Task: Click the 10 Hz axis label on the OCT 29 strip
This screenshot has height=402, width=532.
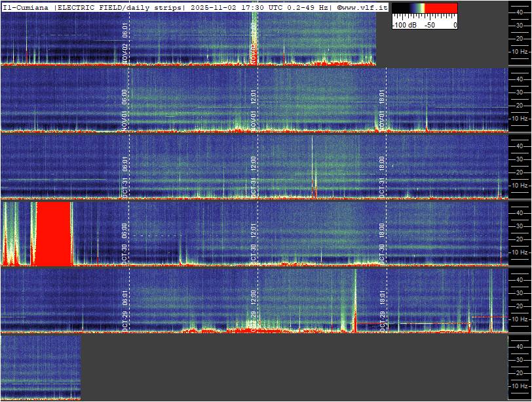Action: [520, 319]
